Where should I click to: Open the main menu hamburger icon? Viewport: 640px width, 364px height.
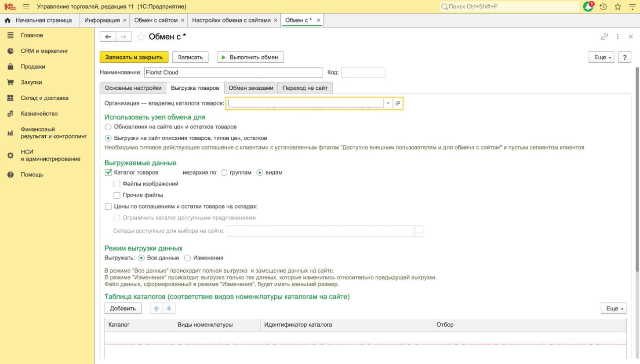[26, 7]
